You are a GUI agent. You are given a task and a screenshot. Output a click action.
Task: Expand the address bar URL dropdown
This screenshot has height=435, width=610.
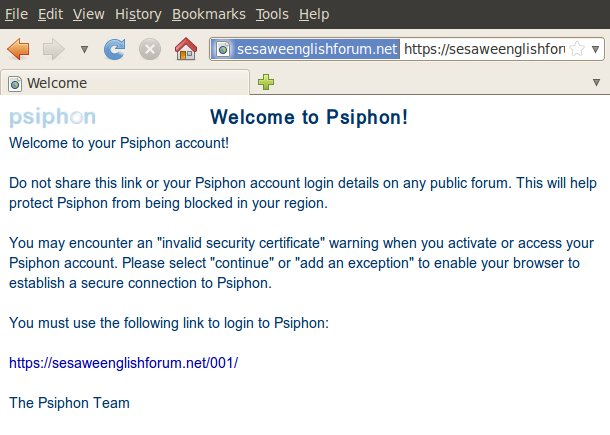click(x=595, y=50)
